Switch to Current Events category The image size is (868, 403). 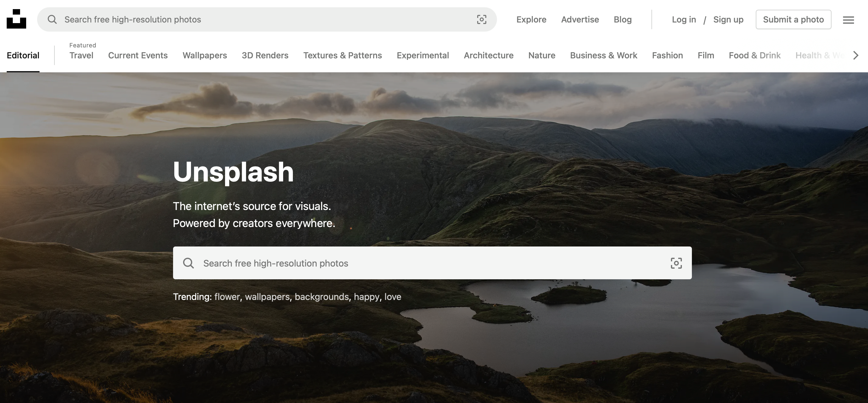(x=138, y=55)
